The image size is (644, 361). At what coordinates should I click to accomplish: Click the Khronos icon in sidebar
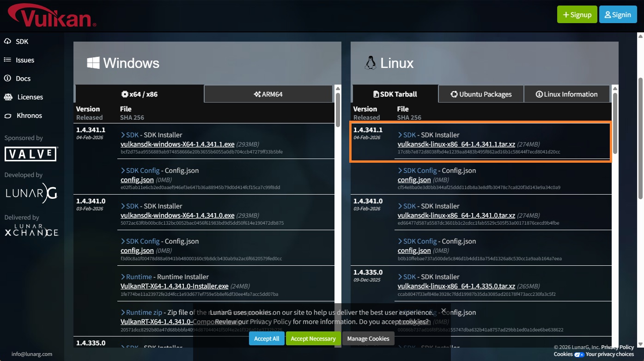[7, 116]
